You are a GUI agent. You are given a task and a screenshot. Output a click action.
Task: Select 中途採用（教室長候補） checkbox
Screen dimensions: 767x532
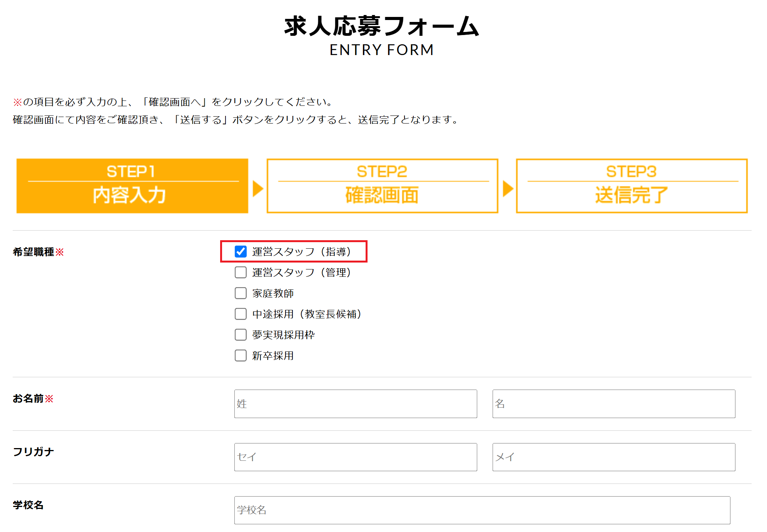point(241,314)
